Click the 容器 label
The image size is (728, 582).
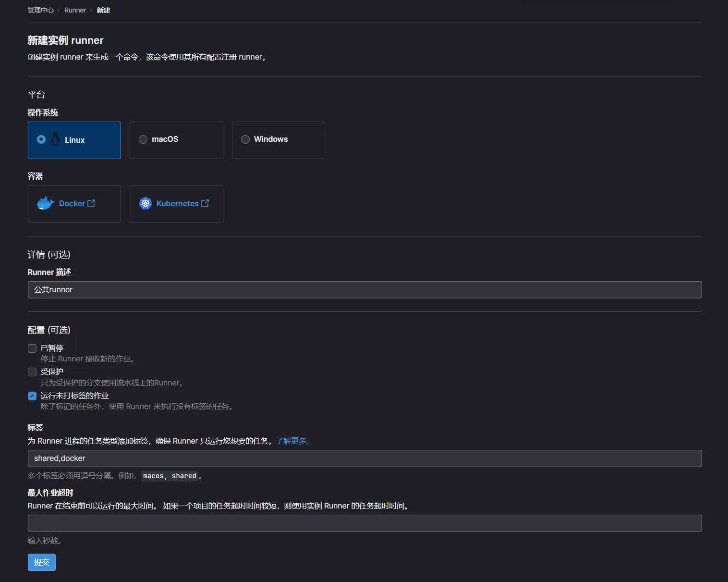pyautogui.click(x=35, y=176)
